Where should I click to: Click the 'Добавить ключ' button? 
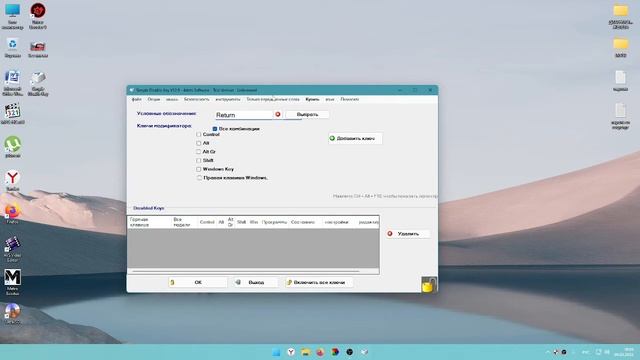pos(355,138)
